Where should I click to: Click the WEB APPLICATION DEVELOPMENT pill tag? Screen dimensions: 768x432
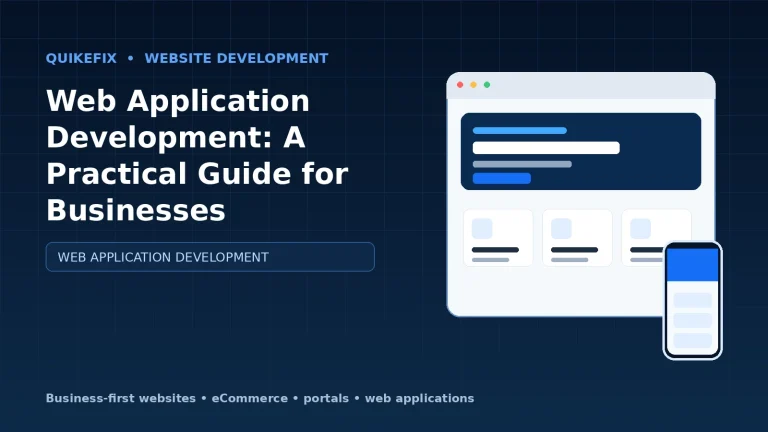pos(210,257)
